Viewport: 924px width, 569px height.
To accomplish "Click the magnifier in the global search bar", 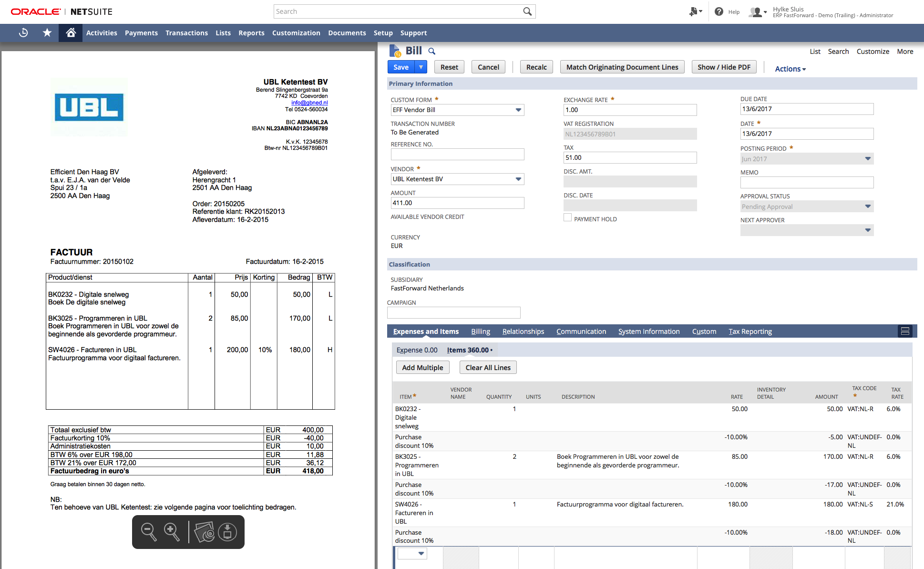I will coord(527,11).
